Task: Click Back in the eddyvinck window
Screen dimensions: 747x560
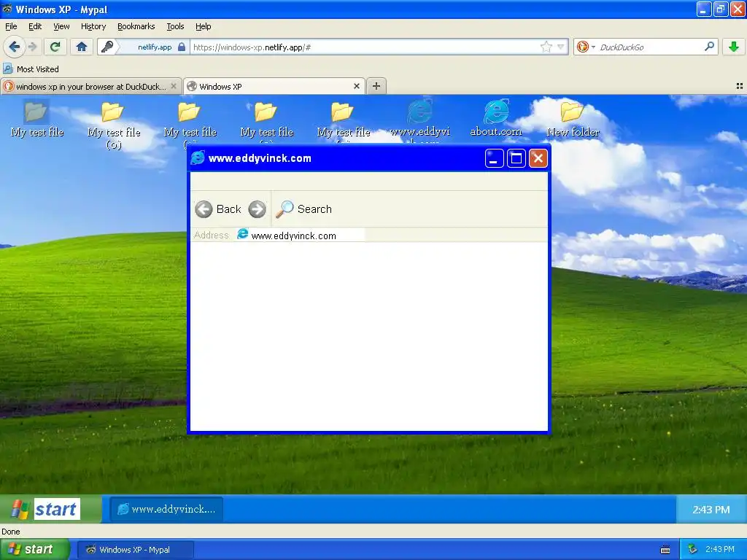Action: 218,209
